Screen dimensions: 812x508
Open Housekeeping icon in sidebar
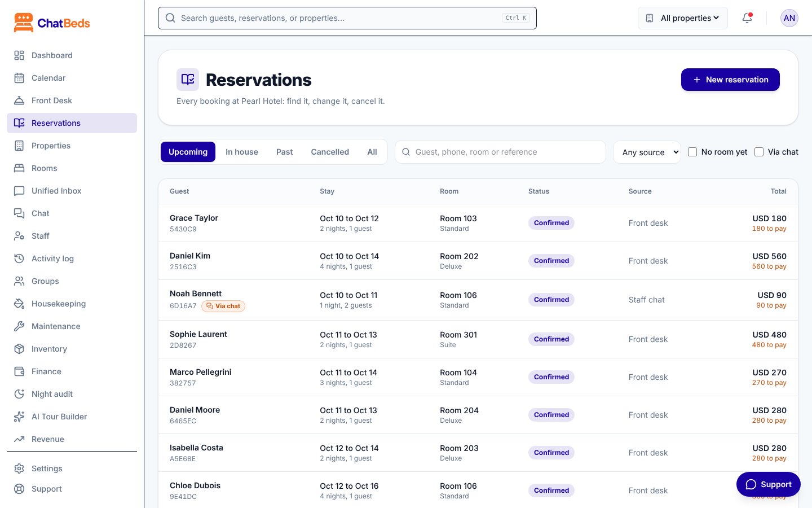[19, 304]
